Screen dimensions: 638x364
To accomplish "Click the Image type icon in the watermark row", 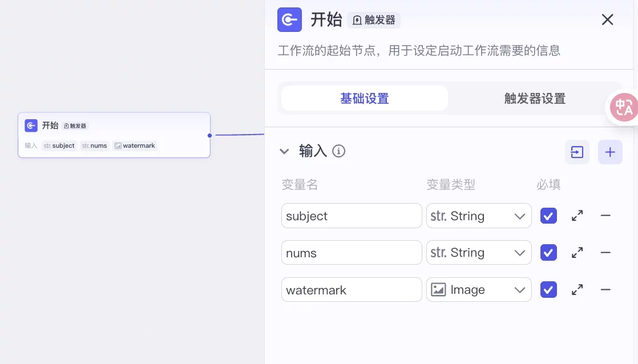I will coord(438,289).
